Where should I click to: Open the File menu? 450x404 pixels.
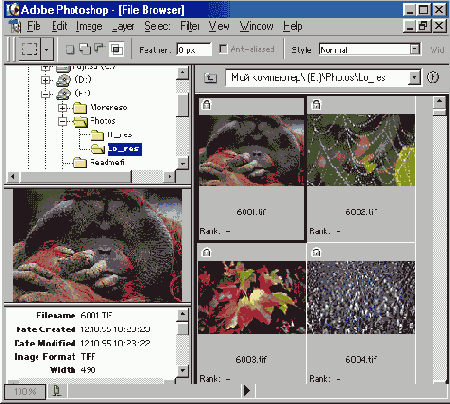[34, 26]
